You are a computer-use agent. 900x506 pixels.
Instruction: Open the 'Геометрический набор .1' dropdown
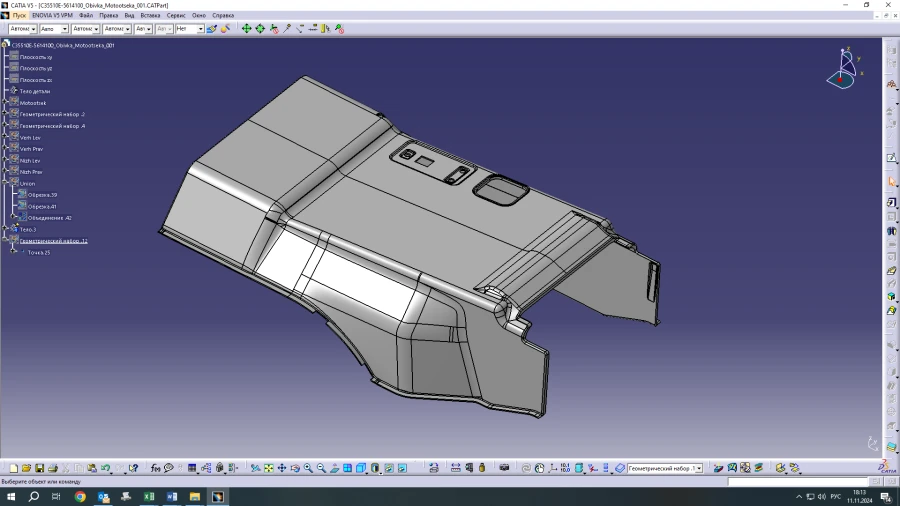pos(697,468)
